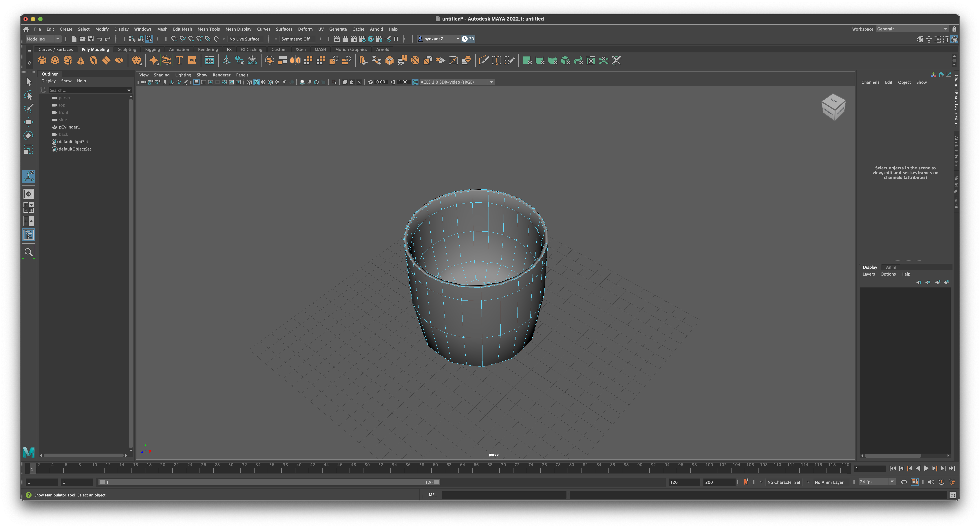980x528 pixels.
Task: Click the undo arrow icon
Action: pyautogui.click(x=99, y=39)
